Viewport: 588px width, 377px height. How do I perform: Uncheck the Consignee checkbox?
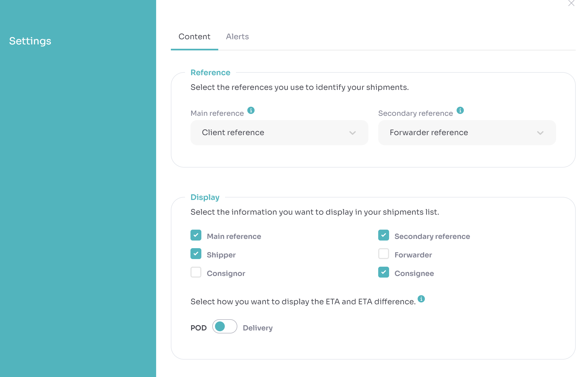tap(383, 272)
